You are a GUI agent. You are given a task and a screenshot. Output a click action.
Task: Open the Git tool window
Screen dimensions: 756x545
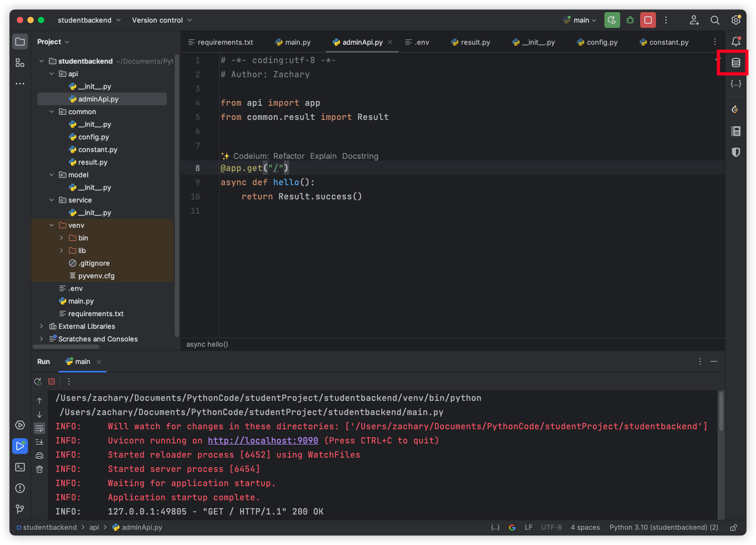tap(20, 509)
